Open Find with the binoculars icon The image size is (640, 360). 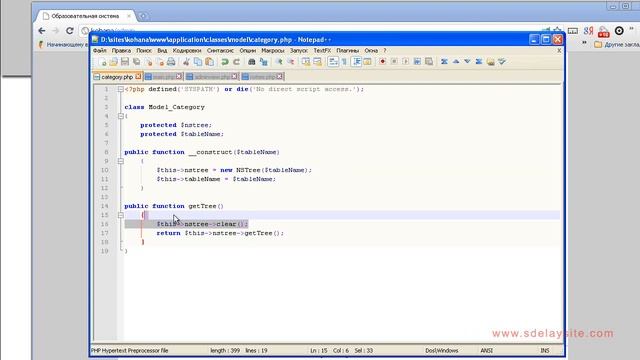(x=252, y=62)
